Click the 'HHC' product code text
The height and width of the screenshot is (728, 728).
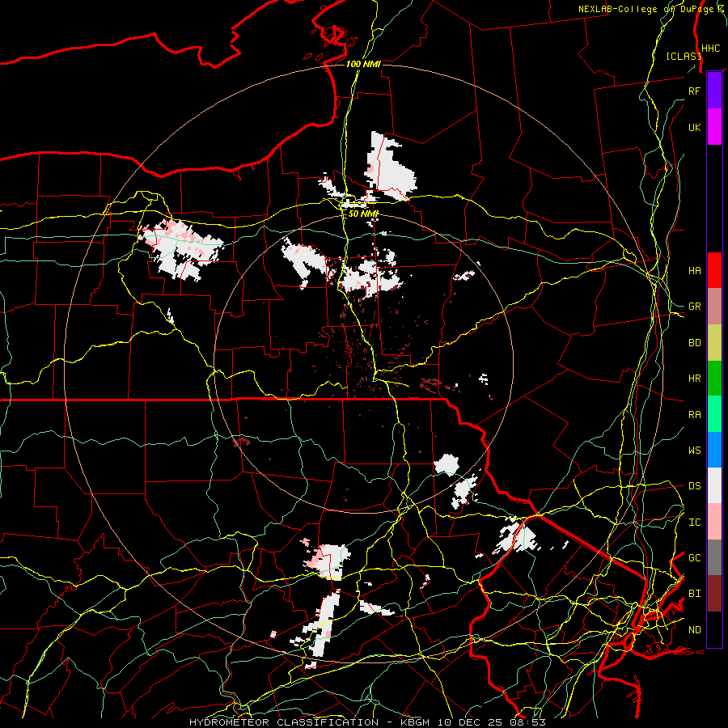(x=710, y=49)
